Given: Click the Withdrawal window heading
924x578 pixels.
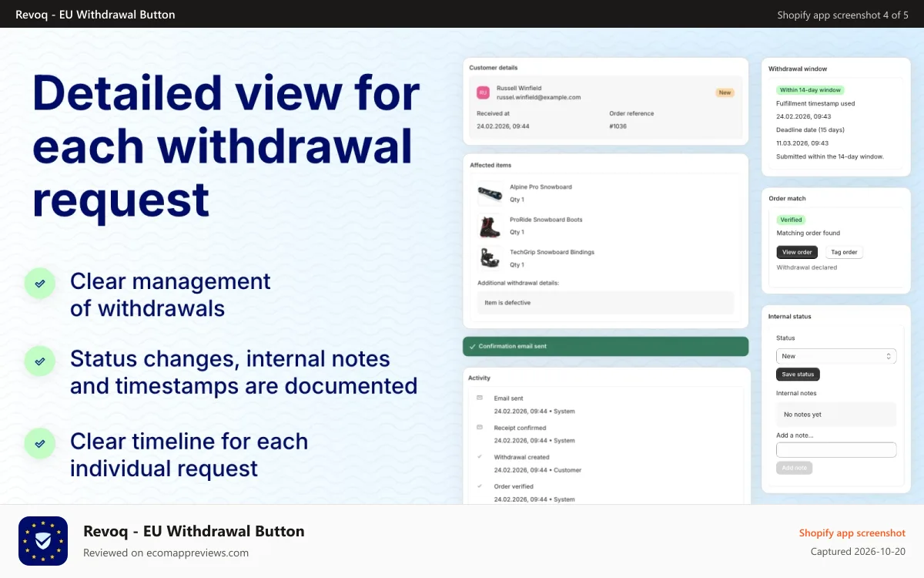Looking at the screenshot, I should point(798,69).
